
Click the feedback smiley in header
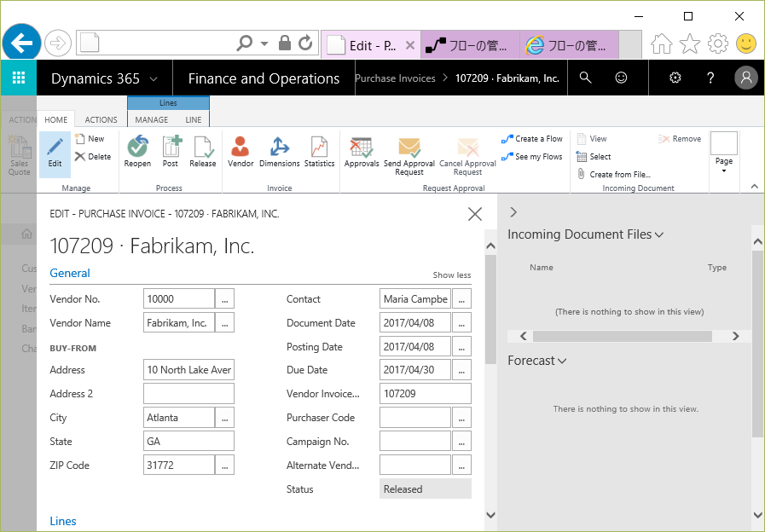click(621, 78)
